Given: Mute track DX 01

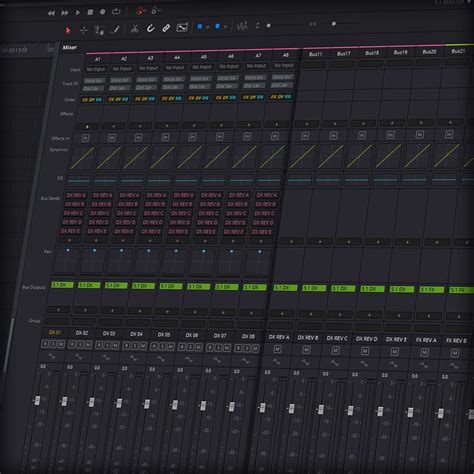Looking at the screenshot, I should 61,344.
